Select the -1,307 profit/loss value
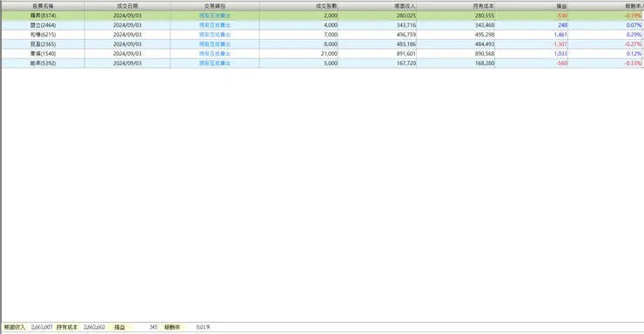 tap(560, 43)
